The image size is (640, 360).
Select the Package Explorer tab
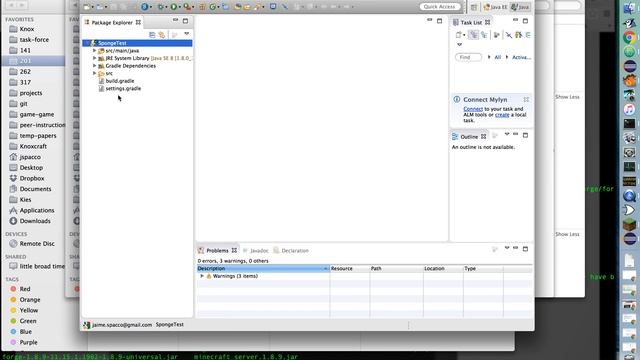coord(112,22)
